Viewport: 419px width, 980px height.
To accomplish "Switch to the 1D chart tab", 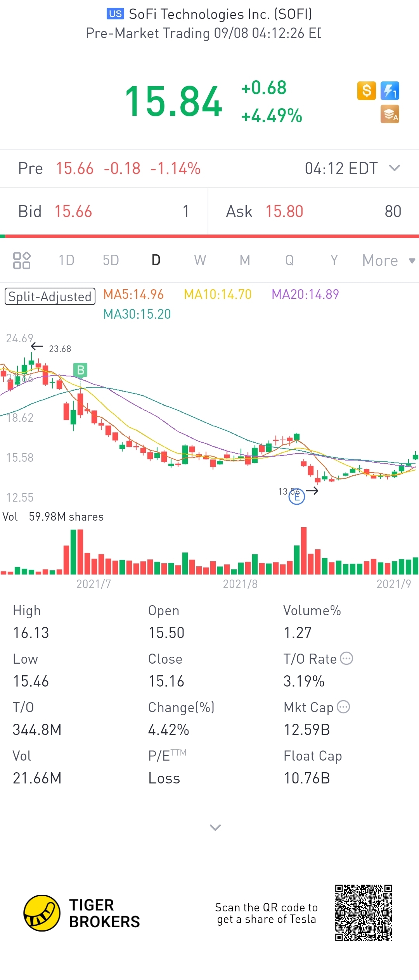I will (66, 260).
